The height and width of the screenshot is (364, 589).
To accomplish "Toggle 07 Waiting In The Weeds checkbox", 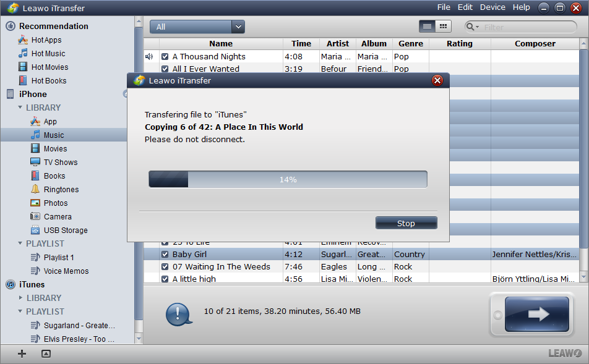I will (x=165, y=267).
